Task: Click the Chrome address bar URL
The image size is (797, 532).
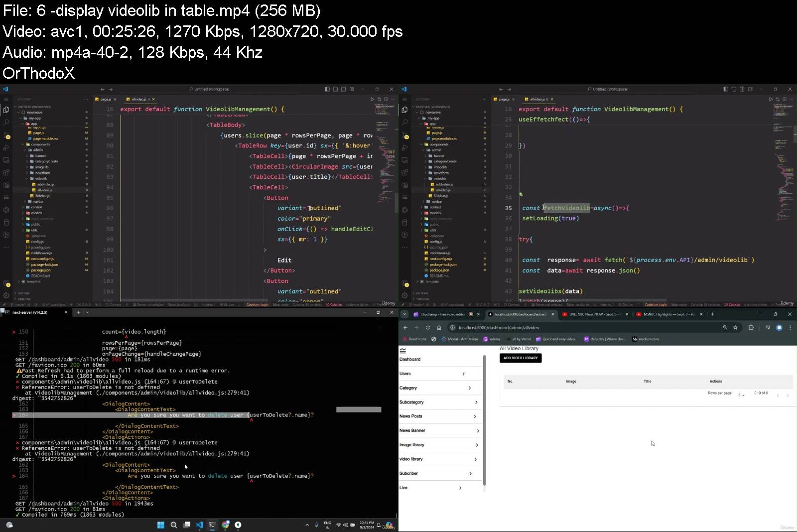Action: [x=499, y=328]
